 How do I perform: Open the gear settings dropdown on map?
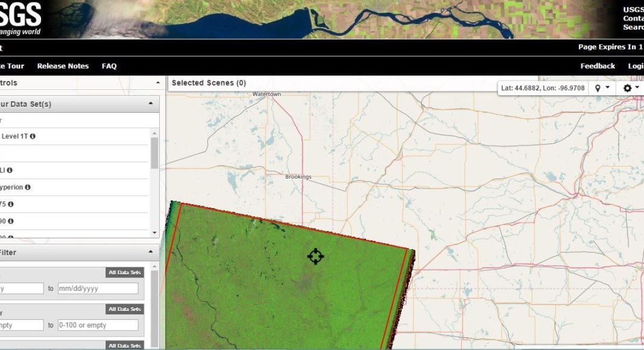coord(631,88)
